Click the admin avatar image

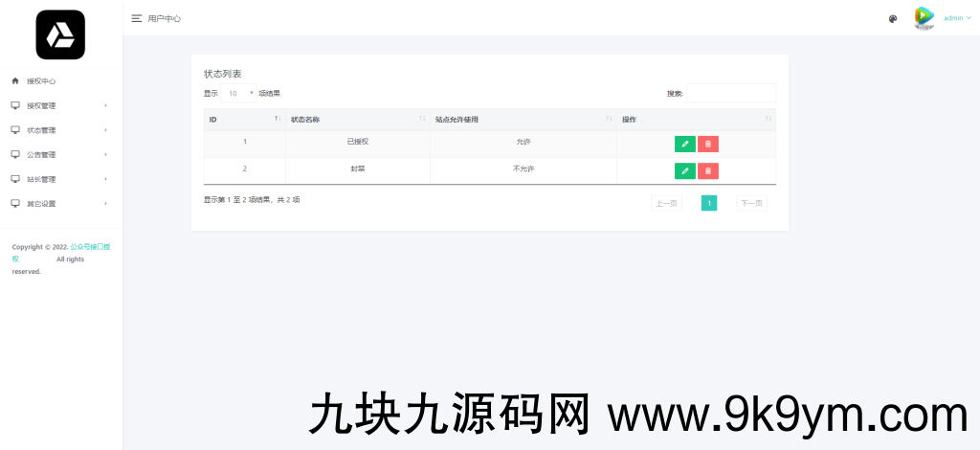[924, 18]
